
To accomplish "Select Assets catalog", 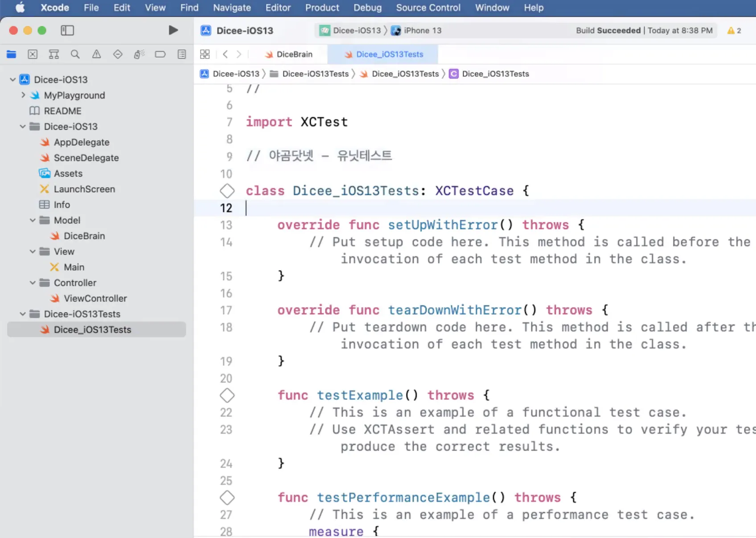I will (x=68, y=173).
